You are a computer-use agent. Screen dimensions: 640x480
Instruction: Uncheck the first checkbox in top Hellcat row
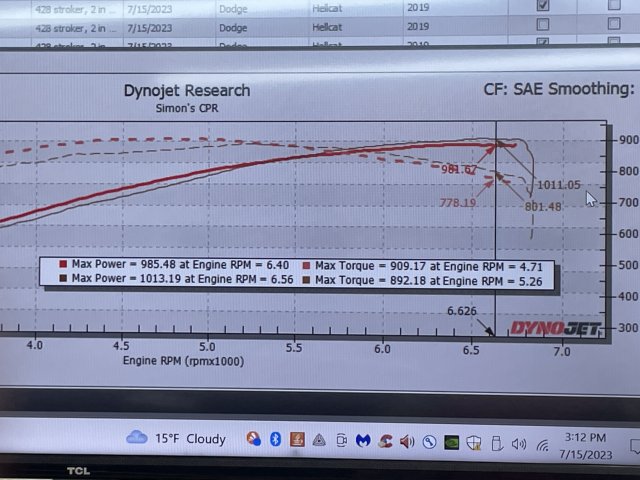(x=542, y=5)
